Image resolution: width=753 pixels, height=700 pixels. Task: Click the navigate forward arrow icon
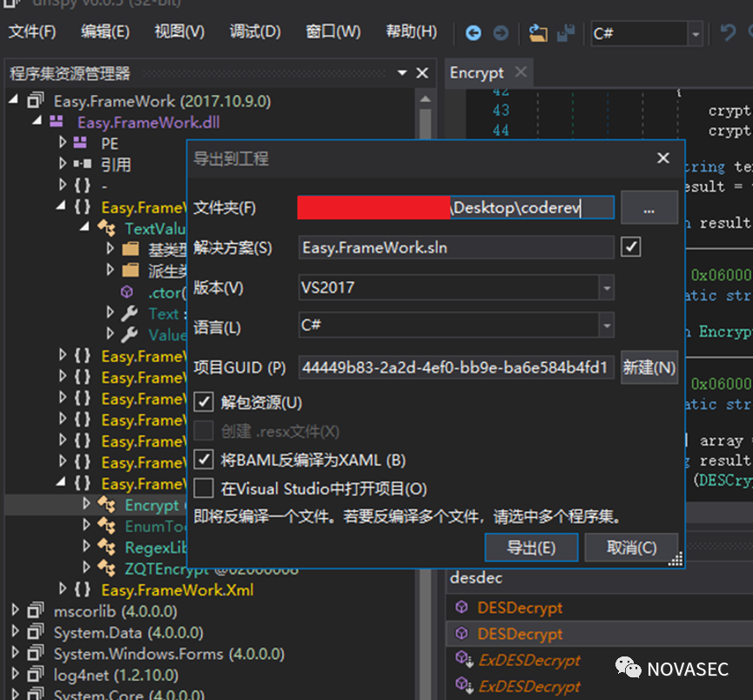[501, 33]
